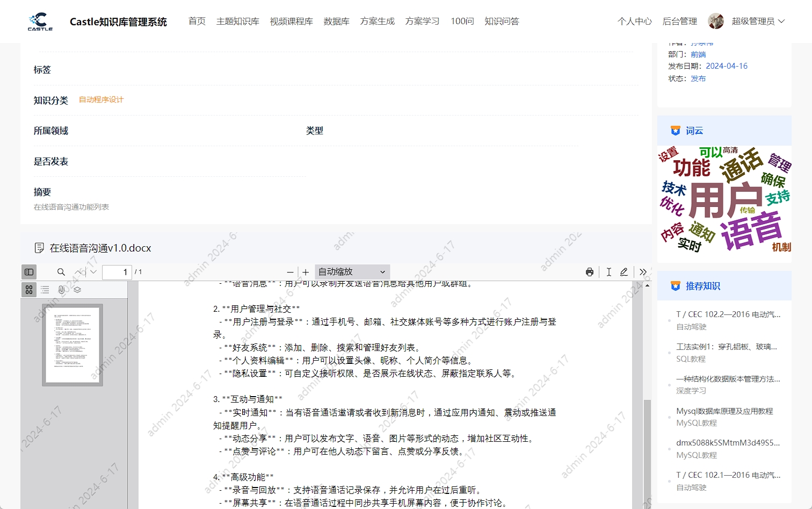Viewport: 812px width, 509px height.
Task: Open the more tools menu with double chevron
Action: [x=643, y=272]
